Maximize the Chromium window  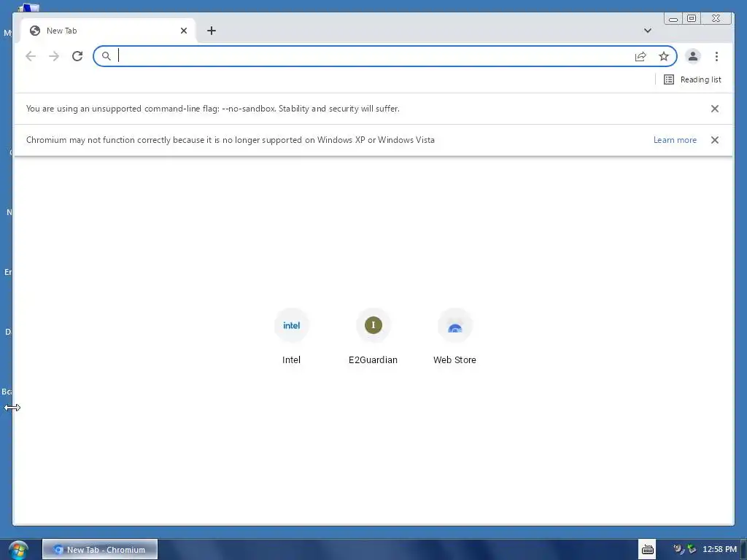tap(692, 18)
